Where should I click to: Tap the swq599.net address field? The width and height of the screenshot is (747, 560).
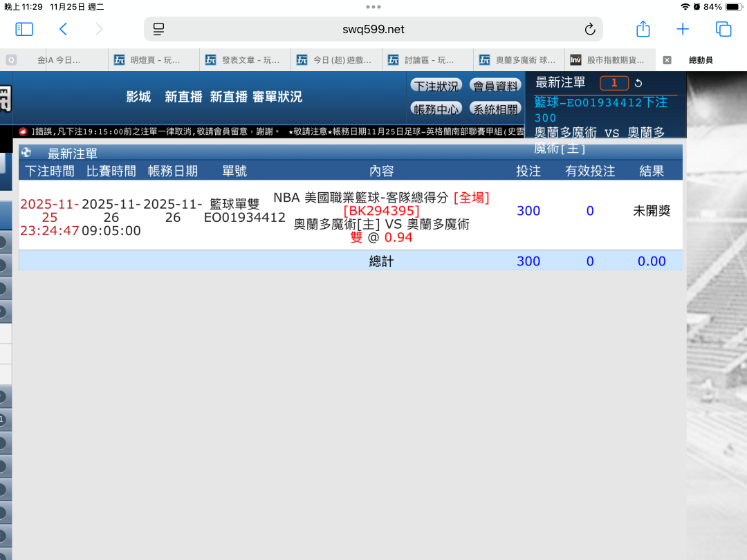pyautogui.click(x=373, y=29)
